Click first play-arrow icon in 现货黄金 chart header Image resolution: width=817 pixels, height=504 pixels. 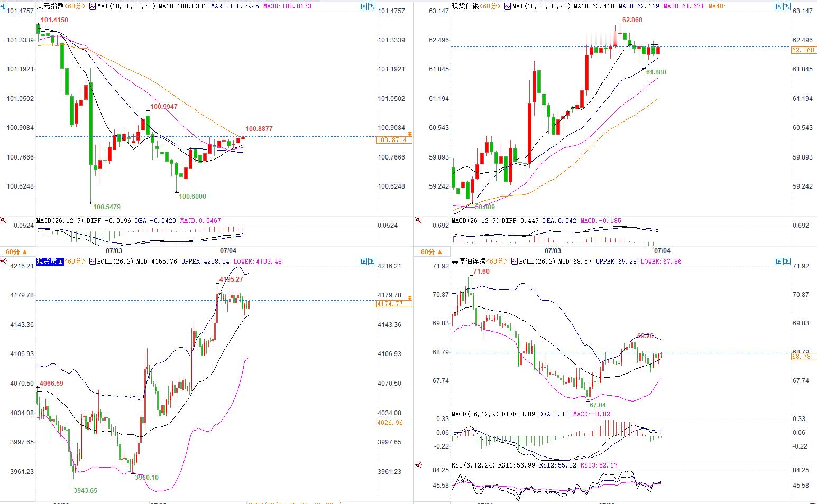tap(363, 262)
